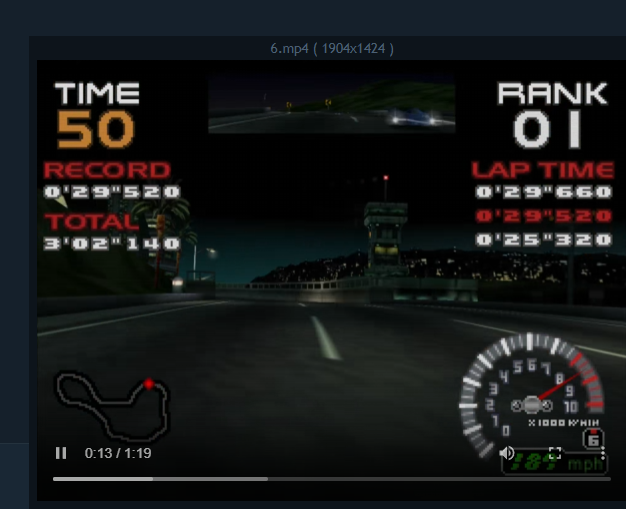
Task: Click the lap time 0'29"660
Action: click(543, 192)
